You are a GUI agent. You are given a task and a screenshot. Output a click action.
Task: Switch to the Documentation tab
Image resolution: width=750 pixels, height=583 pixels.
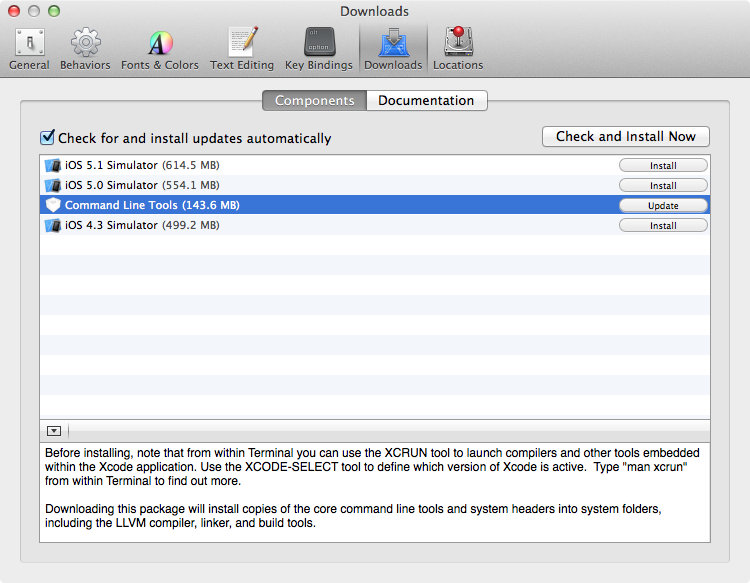coord(427,100)
